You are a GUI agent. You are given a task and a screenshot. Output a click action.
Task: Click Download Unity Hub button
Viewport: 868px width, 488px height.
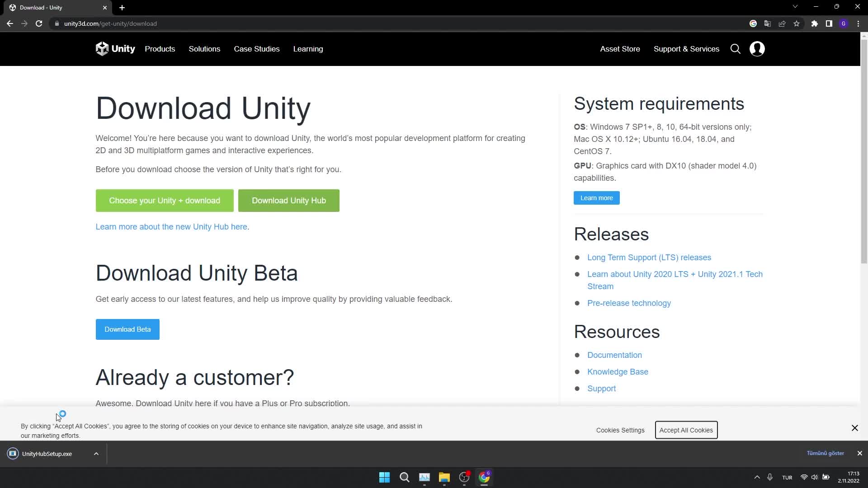(x=289, y=201)
